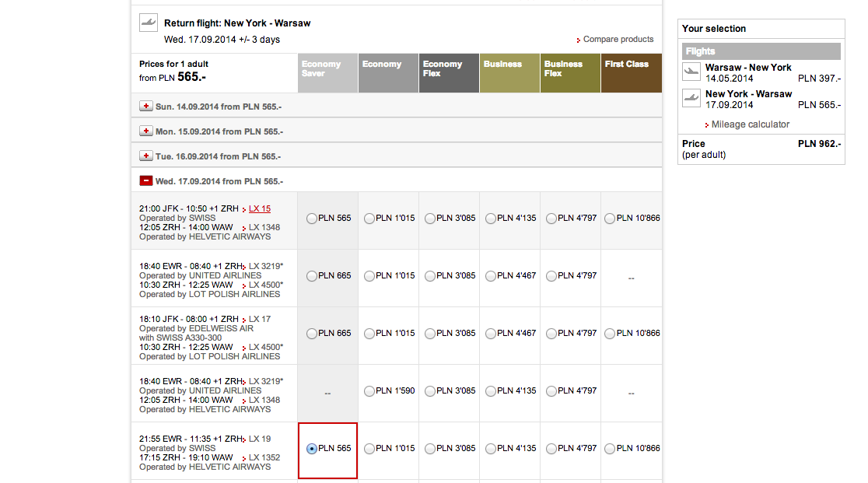
Task: Expand Sun. 14.09.2014 flight list
Action: (146, 107)
